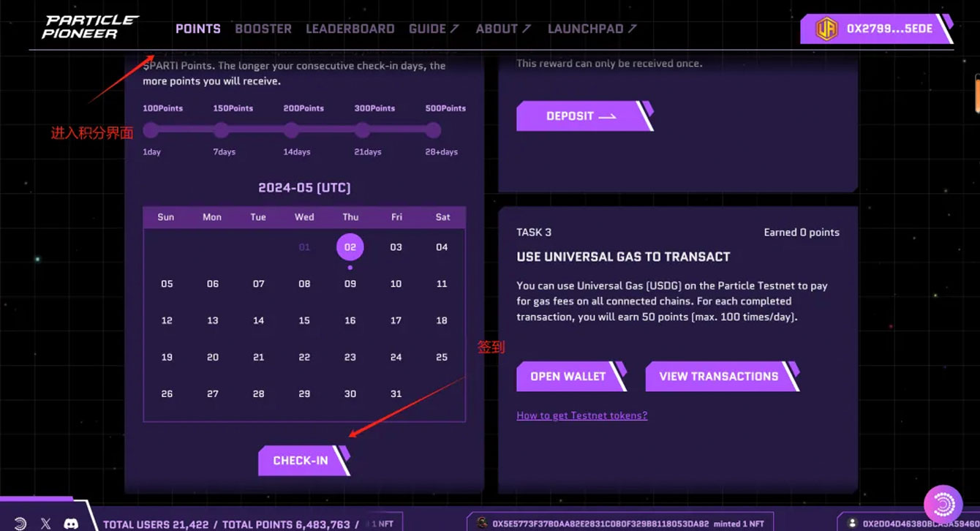Click the 'Earned 0 points' text
980x531 pixels.
click(x=802, y=232)
